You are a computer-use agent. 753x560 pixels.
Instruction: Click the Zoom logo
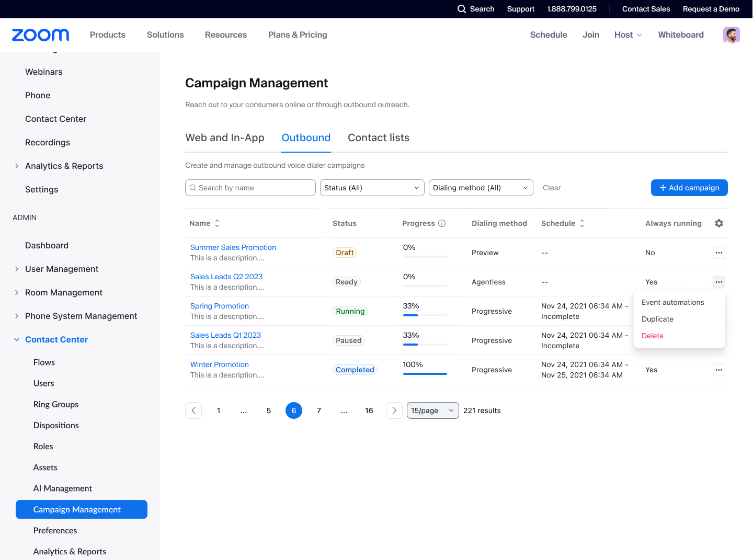[40, 35]
